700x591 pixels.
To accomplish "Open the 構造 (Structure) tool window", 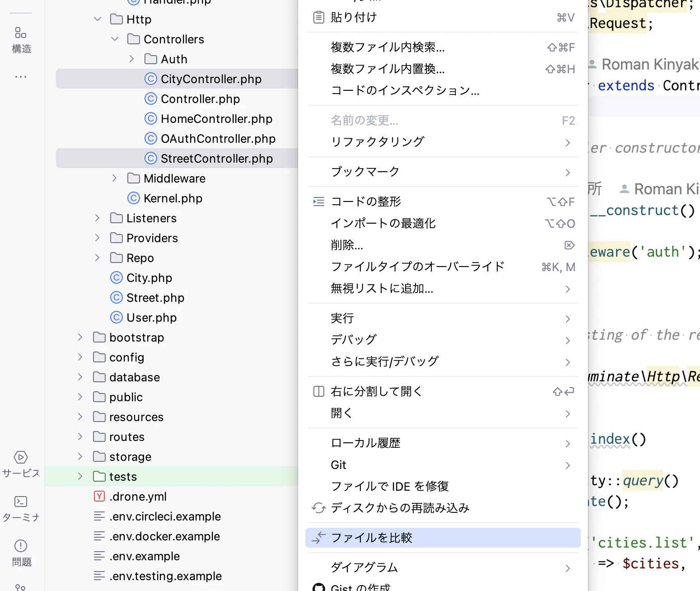I will pyautogui.click(x=21, y=40).
